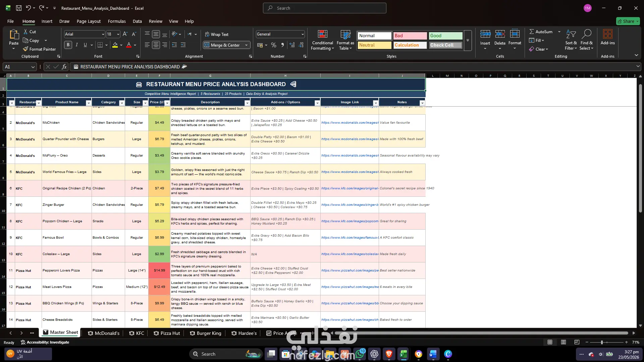644x362 pixels.
Task: Apply the Bad cell style swatch
Action: (x=410, y=36)
